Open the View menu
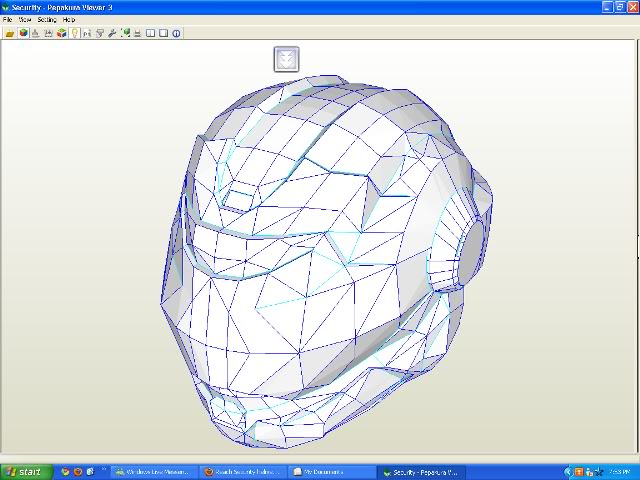 pyautogui.click(x=25, y=20)
